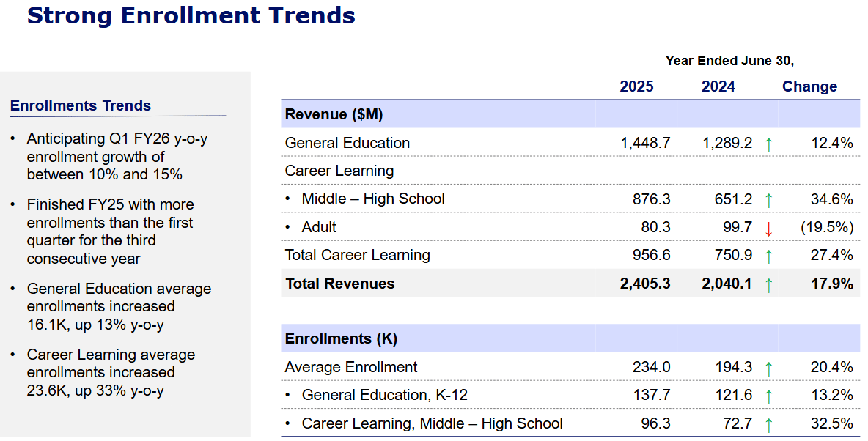The width and height of the screenshot is (868, 441).
Task: Click the (19.5%) change value
Action: pos(827,227)
